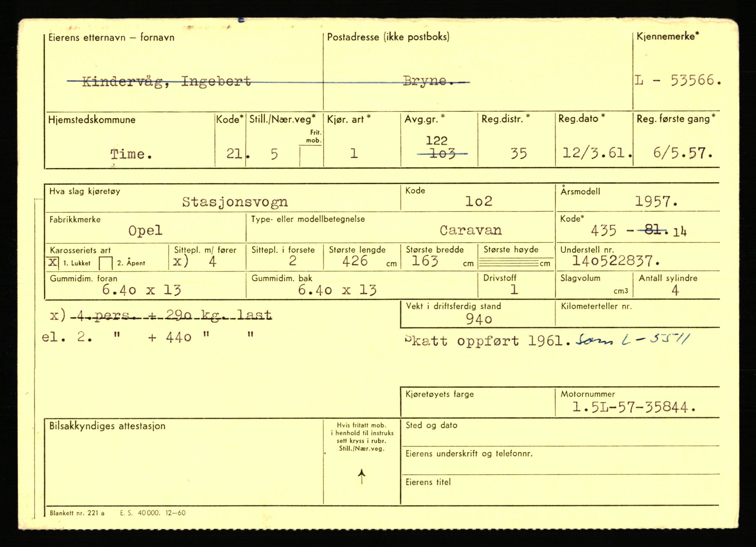Click the front tyre size '6.40 x 13'
756x547 pixels.
(x=141, y=290)
